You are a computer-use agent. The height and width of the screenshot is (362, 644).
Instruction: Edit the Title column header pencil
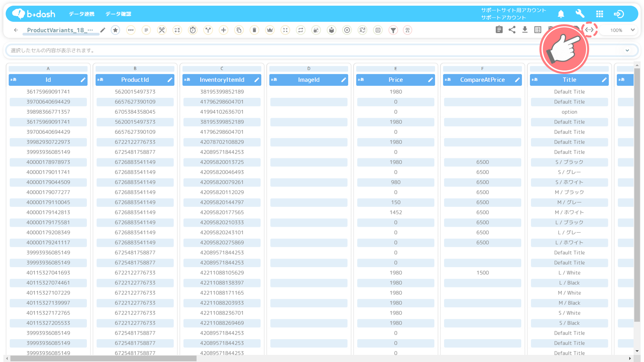point(604,80)
